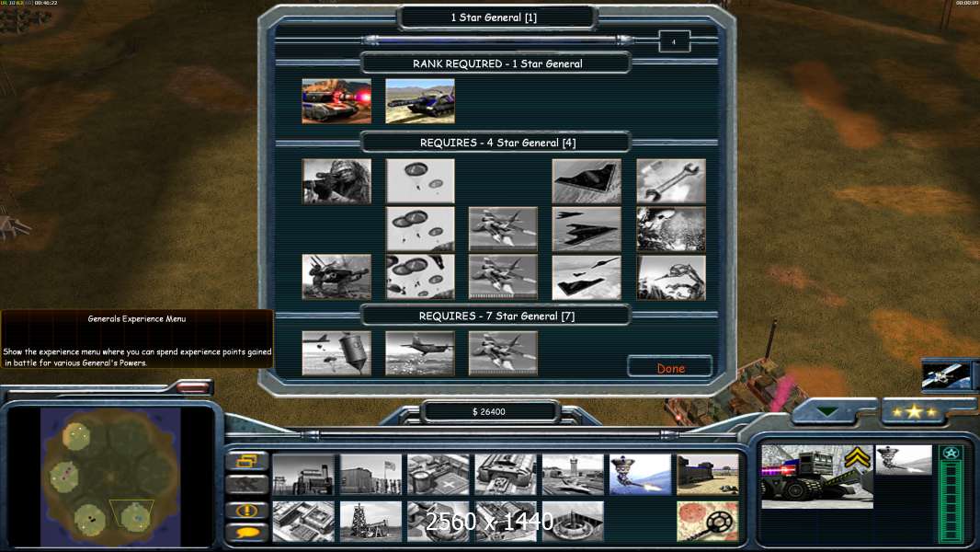The width and height of the screenshot is (980, 552).
Task: Build the oil derrick tower structure
Action: (x=370, y=521)
